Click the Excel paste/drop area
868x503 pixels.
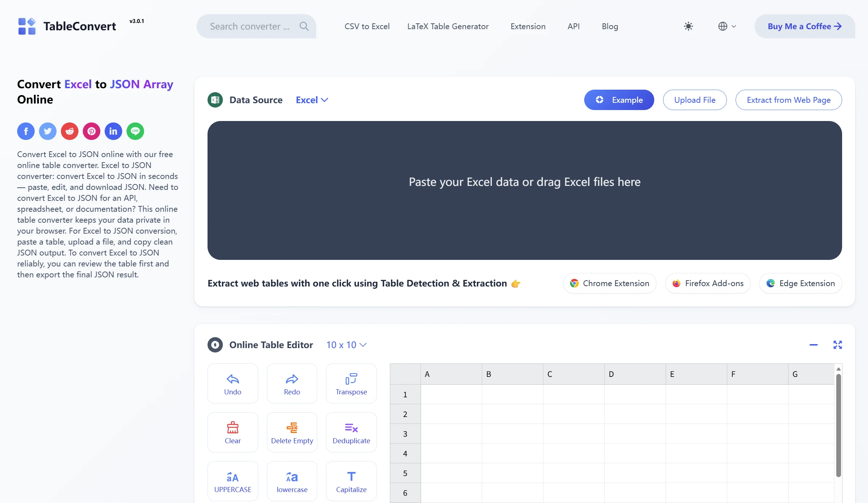(524, 190)
